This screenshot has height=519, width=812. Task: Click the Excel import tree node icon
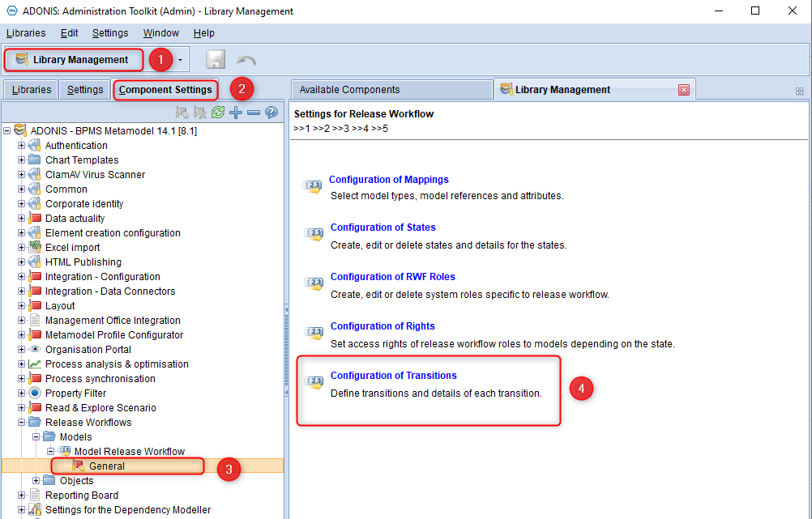tap(35, 247)
